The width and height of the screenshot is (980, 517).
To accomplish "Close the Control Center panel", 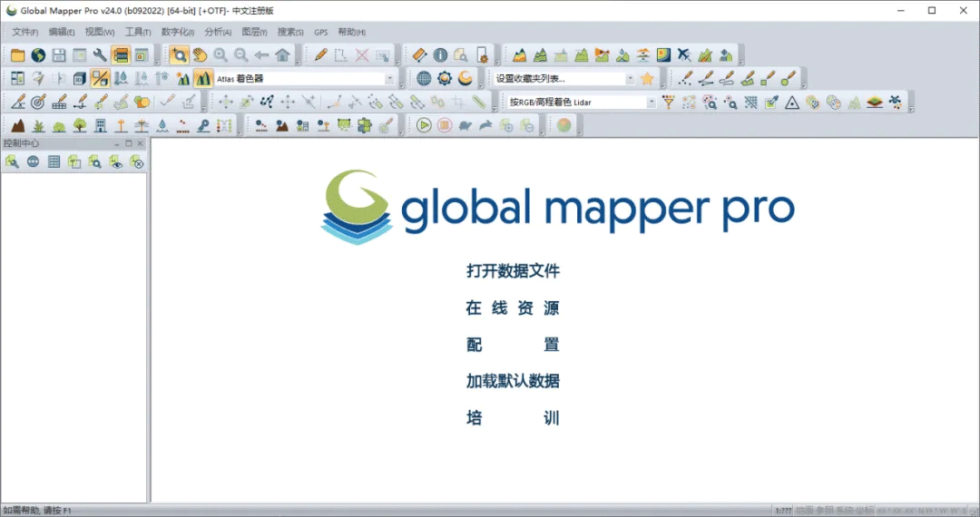I will [x=141, y=143].
